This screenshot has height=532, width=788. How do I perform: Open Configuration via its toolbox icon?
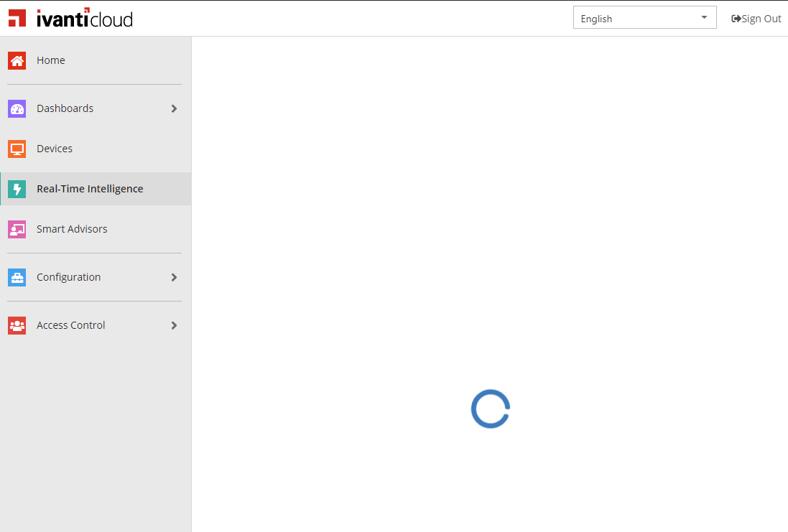[16, 277]
